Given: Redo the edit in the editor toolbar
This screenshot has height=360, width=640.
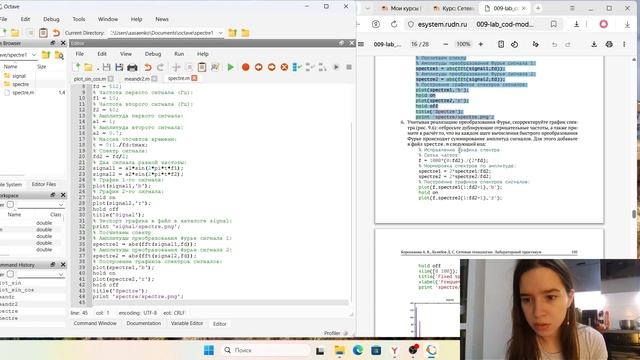Looking at the screenshot, I should pos(160,67).
